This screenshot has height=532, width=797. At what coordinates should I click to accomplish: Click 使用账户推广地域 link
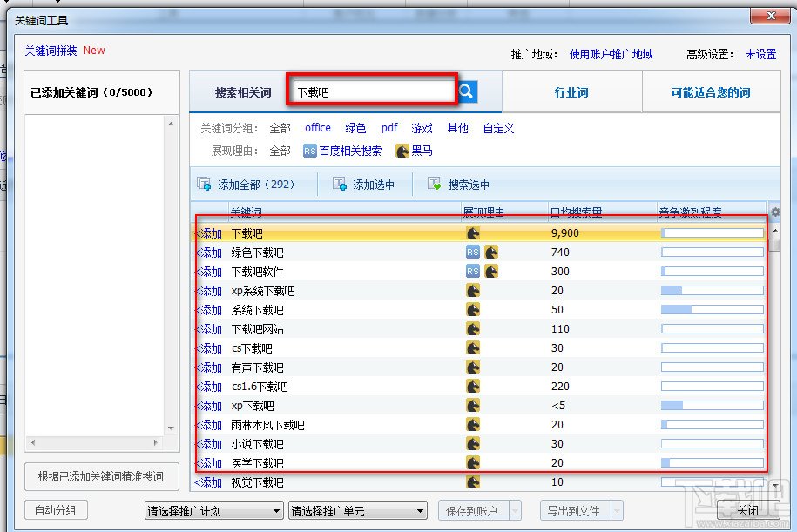(x=611, y=54)
